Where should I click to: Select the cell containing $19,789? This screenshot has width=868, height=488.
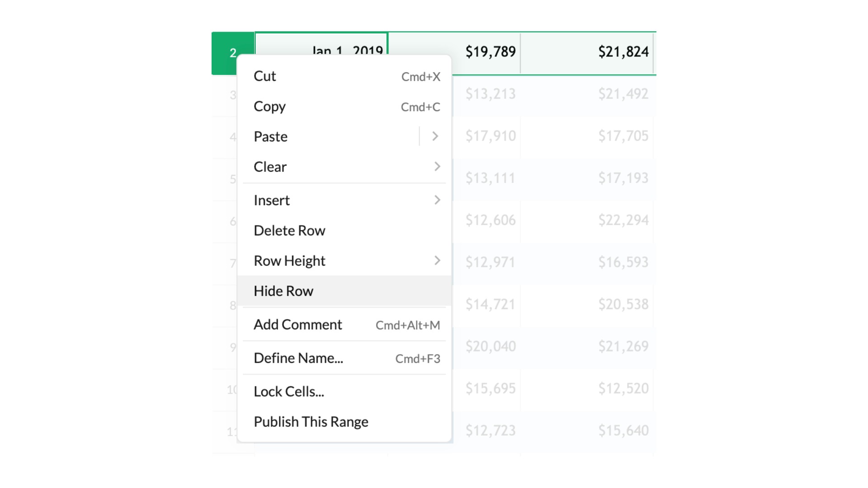point(490,52)
